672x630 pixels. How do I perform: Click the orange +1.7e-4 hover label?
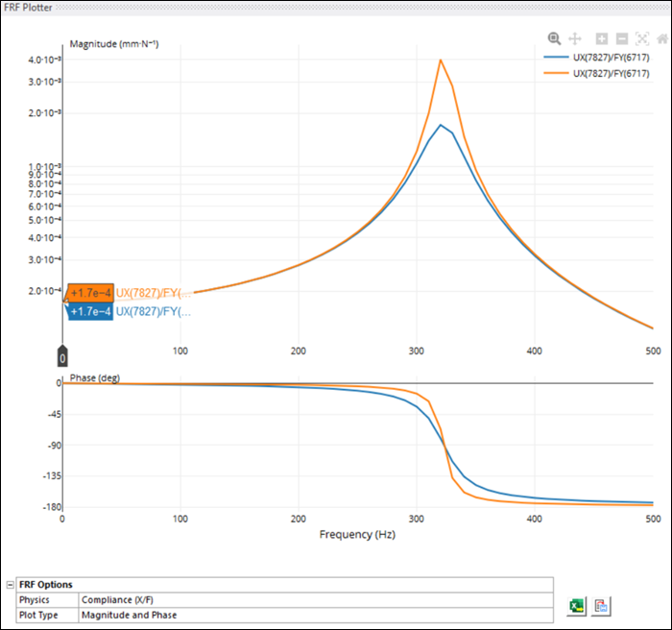(89, 292)
